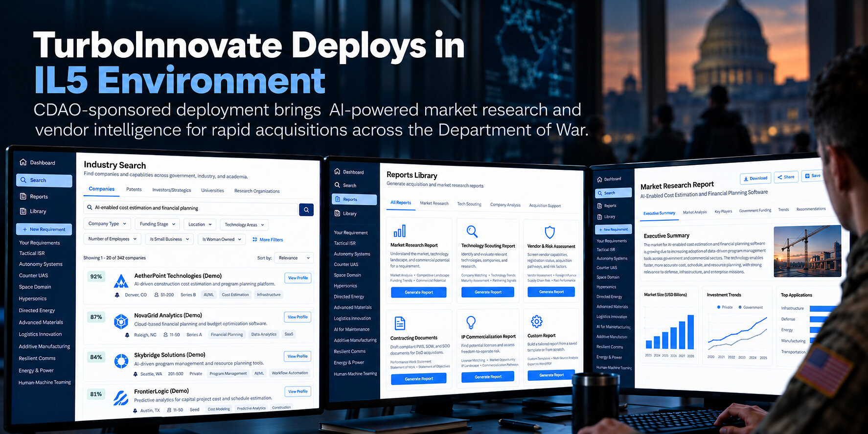This screenshot has height=434, width=868.
Task: Click the lightbulb icon on the IP Commercialization Report card
Action: (471, 322)
